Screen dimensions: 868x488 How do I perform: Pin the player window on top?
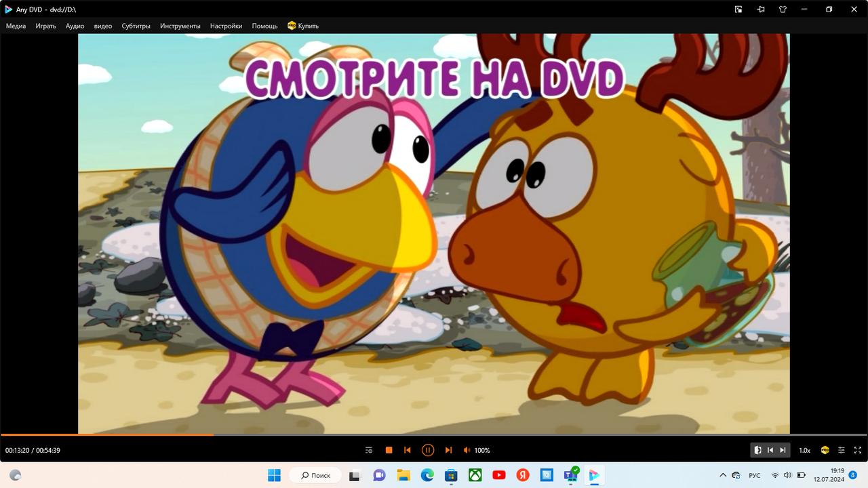pos(761,9)
